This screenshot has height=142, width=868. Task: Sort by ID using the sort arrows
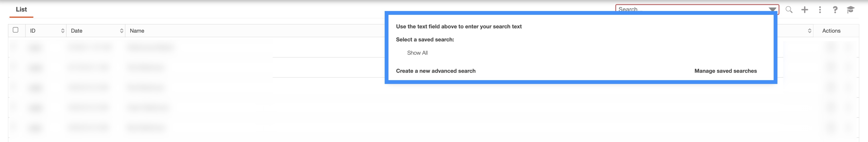(63, 31)
